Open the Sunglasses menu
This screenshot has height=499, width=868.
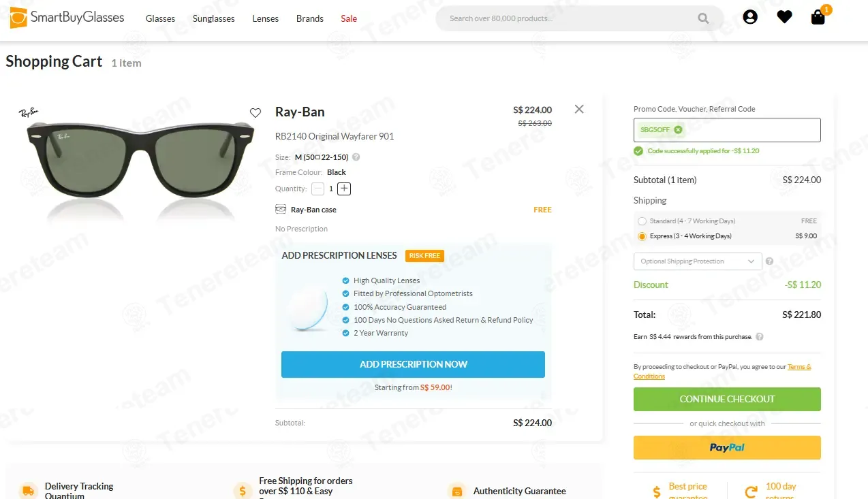click(x=214, y=18)
